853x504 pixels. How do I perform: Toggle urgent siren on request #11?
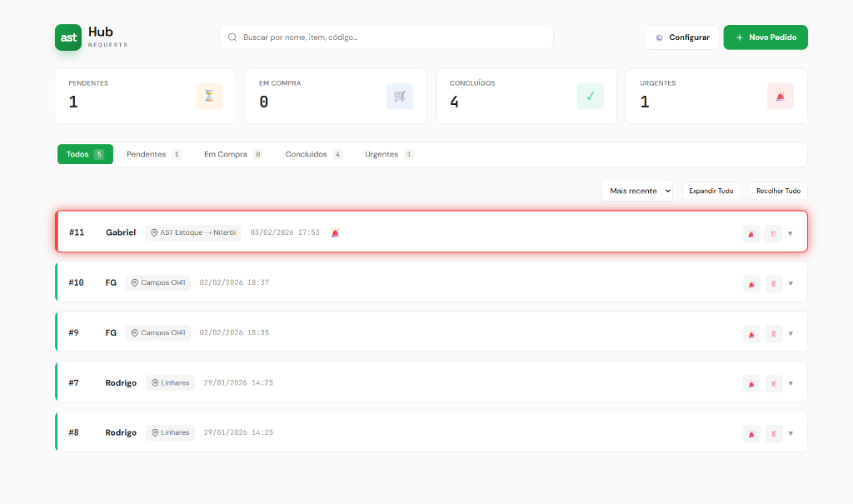751,233
